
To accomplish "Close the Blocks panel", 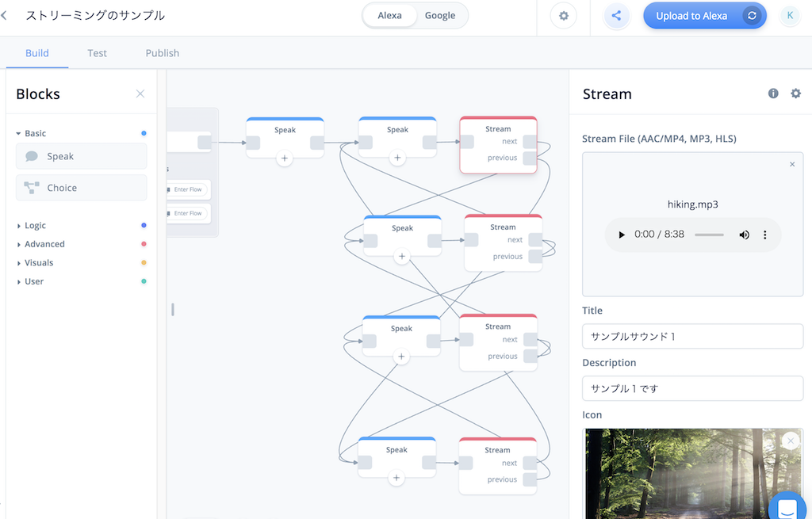I will [140, 93].
